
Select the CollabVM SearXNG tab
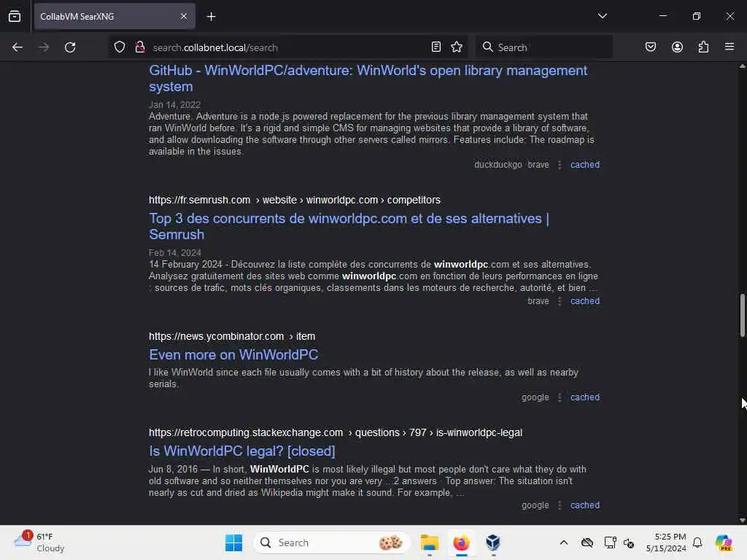point(115,16)
